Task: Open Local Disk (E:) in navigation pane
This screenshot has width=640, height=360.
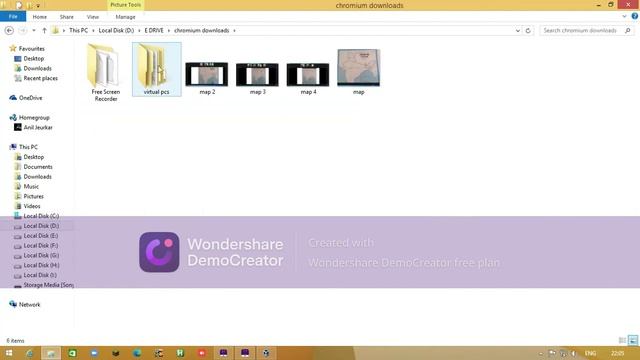Action: (36, 236)
